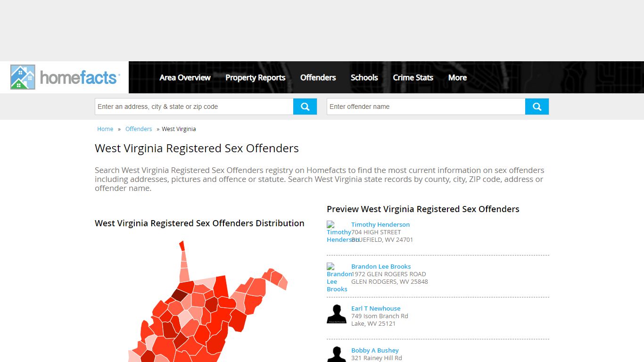Focus the address, city & state search field
Image resolution: width=644 pixels, height=362 pixels.
[x=194, y=107]
